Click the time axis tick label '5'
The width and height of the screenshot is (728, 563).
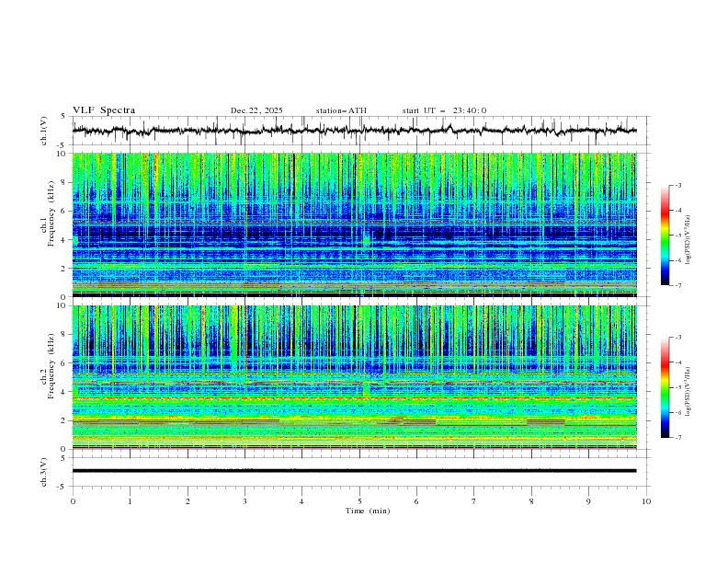click(x=359, y=501)
